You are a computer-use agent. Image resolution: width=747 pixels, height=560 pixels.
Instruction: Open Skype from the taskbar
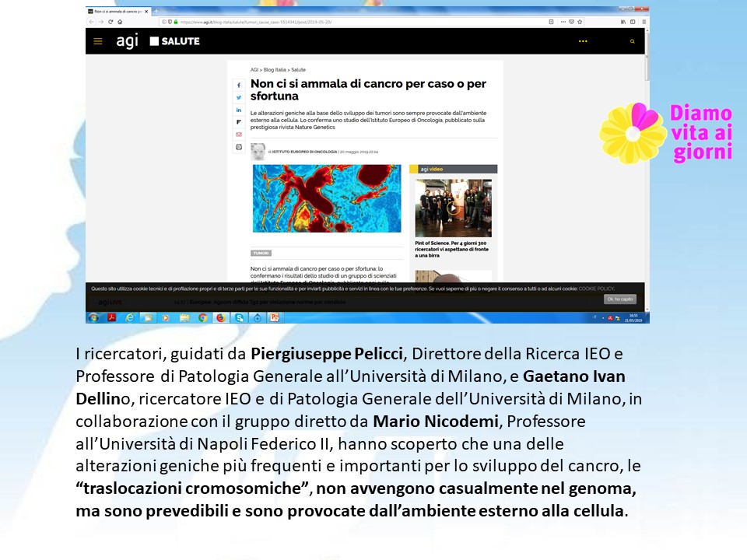[239, 317]
